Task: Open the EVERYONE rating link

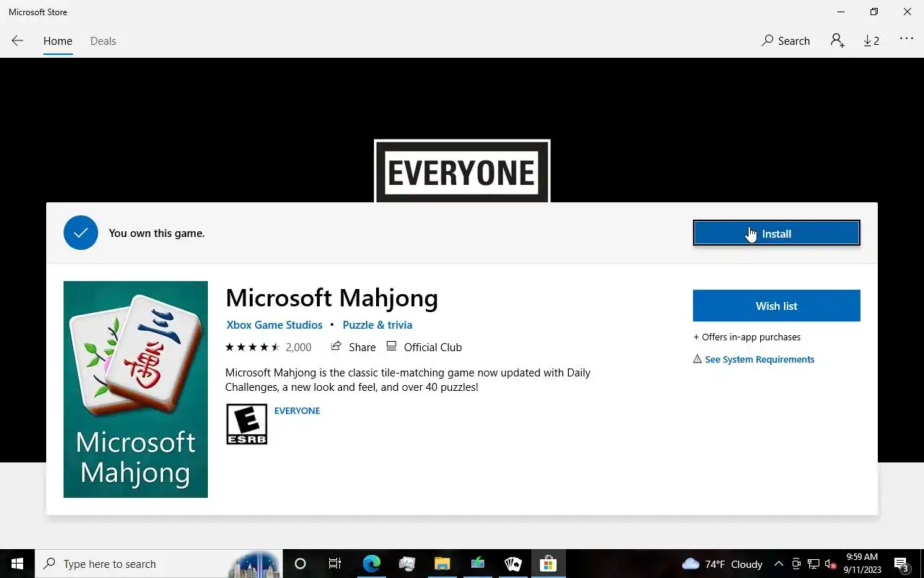Action: click(297, 410)
